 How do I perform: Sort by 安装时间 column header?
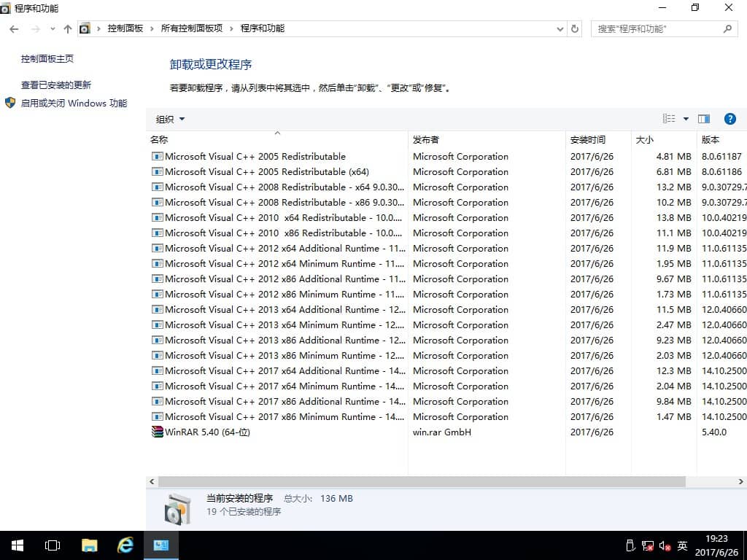598,139
